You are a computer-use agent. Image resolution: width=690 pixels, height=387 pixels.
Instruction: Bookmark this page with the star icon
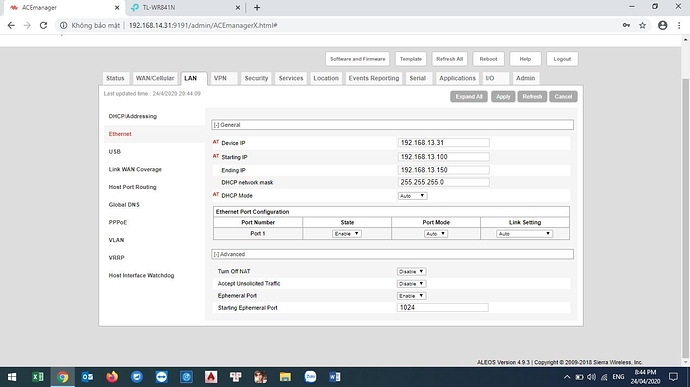(642, 26)
